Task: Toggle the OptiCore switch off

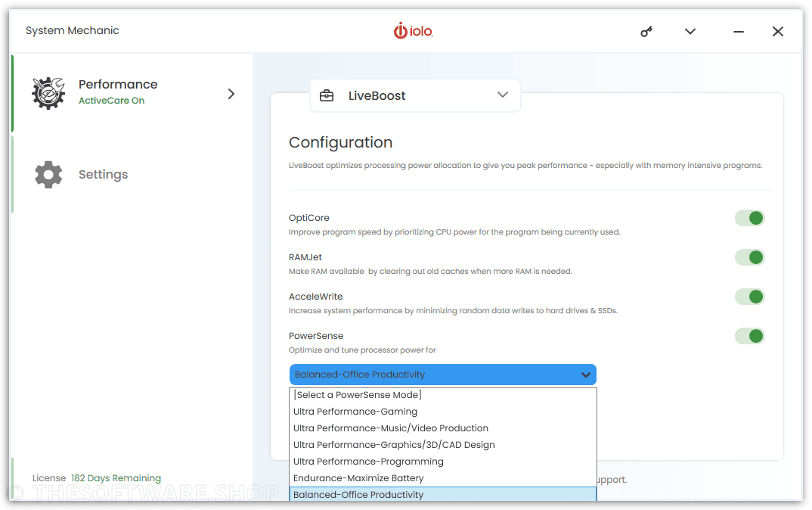Action: (x=750, y=218)
